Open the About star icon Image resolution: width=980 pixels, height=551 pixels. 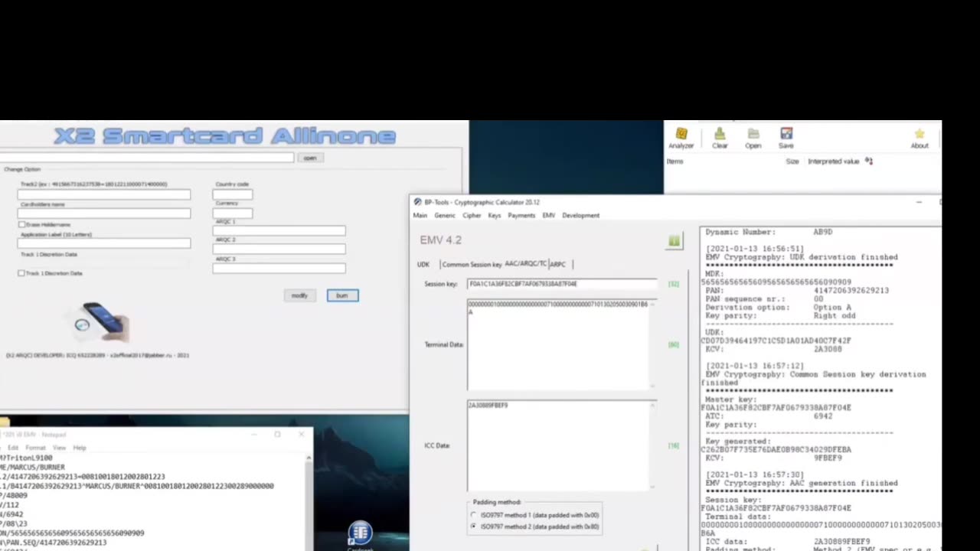coord(920,139)
